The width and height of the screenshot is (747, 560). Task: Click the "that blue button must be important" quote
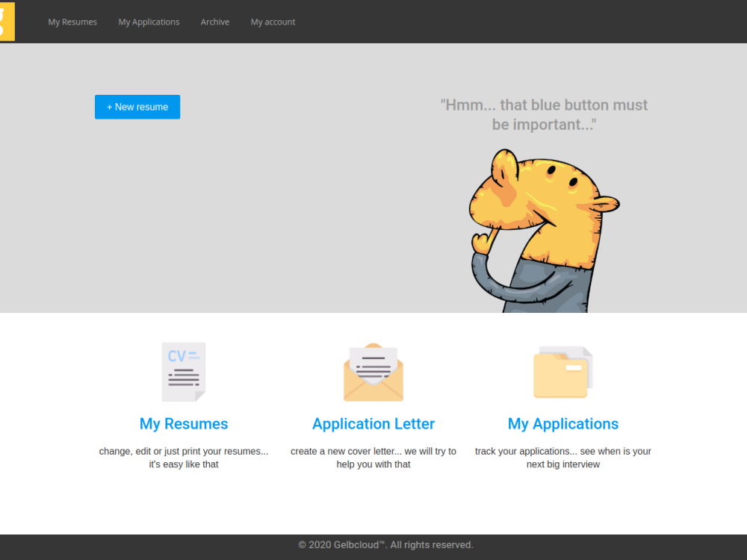544,115
